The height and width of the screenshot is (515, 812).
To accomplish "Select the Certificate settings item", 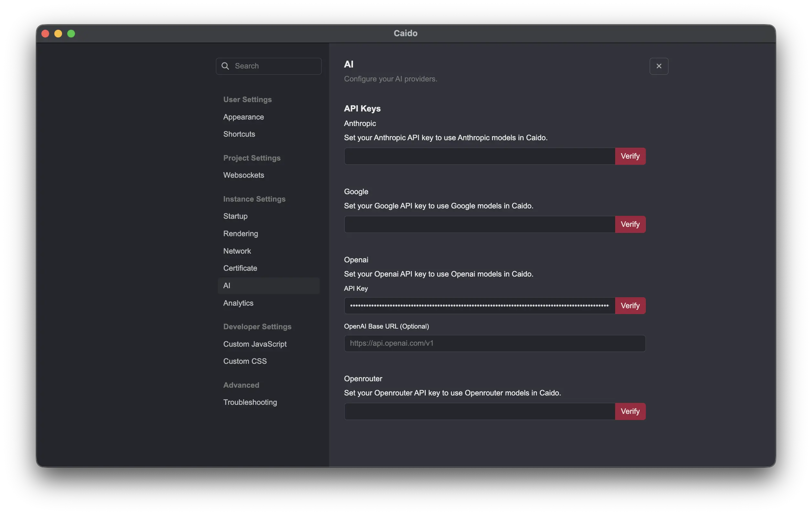I will 240,268.
